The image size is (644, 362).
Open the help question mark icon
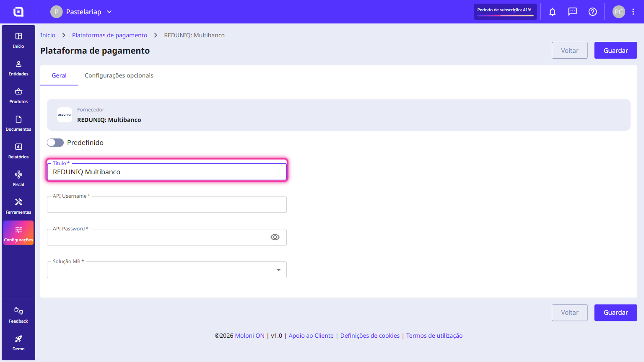pyautogui.click(x=593, y=12)
